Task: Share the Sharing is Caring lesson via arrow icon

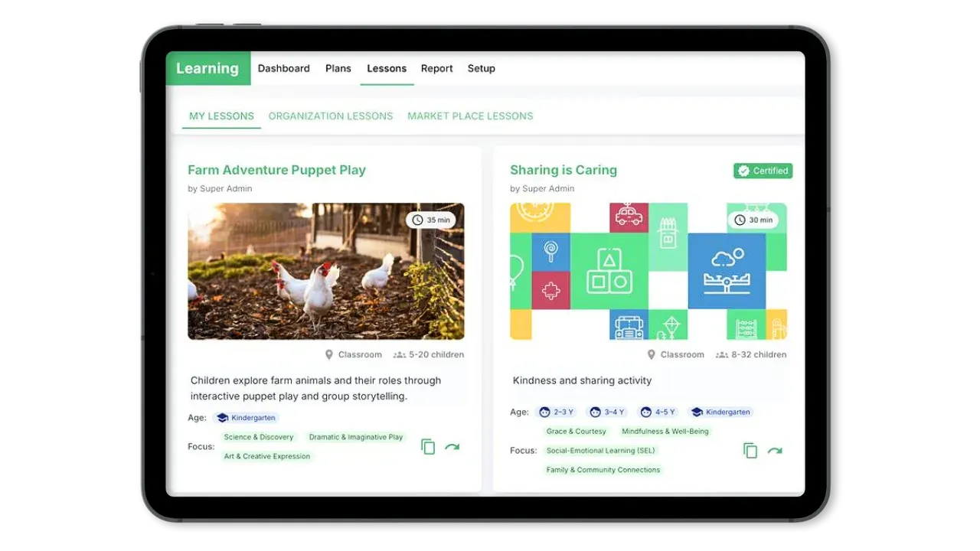Action: [x=775, y=451]
